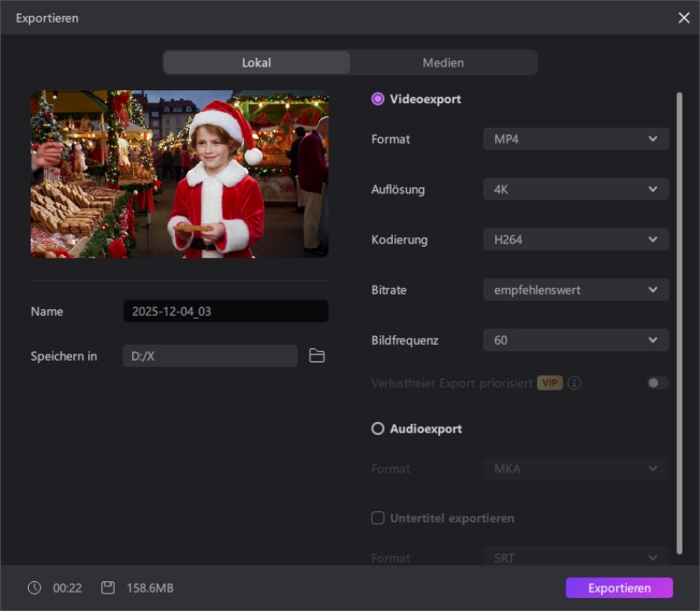The width and height of the screenshot is (700, 611).
Task: Select the Audioexport radio button
Action: pyautogui.click(x=377, y=428)
